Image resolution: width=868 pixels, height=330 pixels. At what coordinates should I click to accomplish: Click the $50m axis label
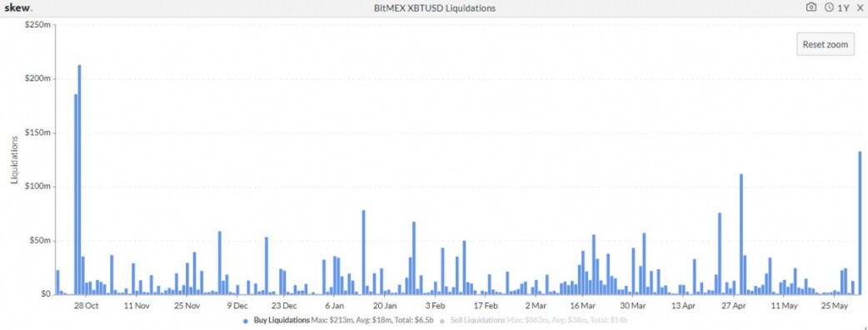coord(41,241)
